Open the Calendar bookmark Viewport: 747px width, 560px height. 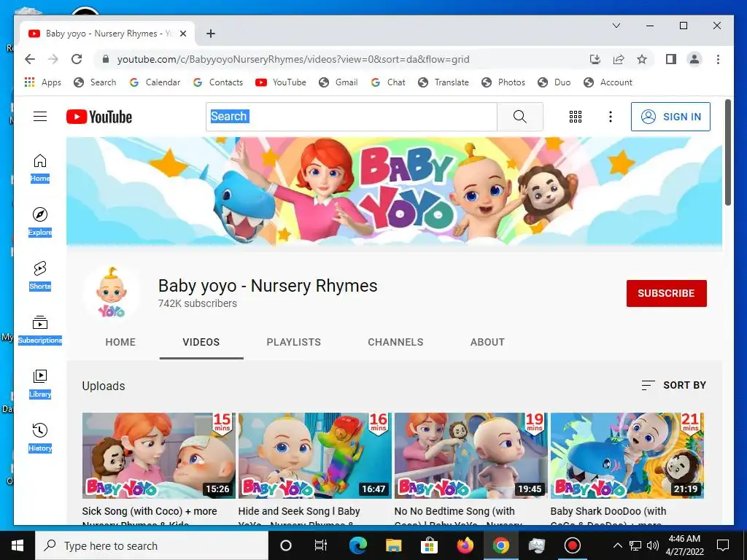pos(155,82)
